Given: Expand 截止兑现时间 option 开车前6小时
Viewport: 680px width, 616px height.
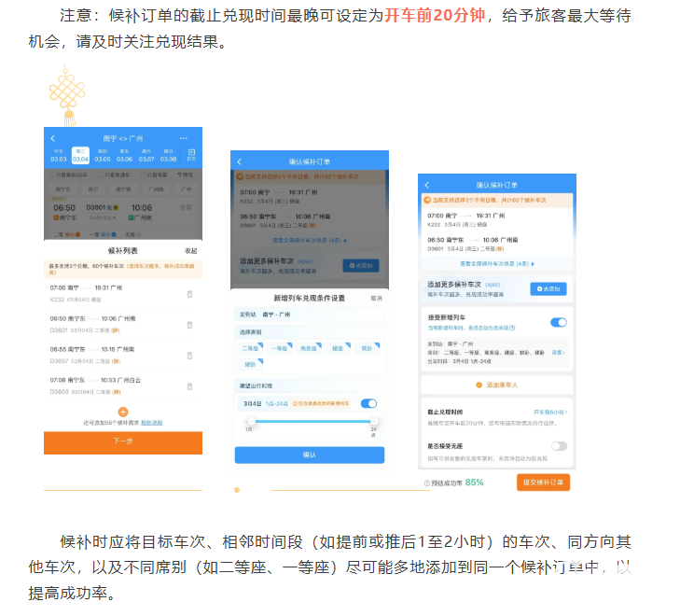Looking at the screenshot, I should pos(550,412).
